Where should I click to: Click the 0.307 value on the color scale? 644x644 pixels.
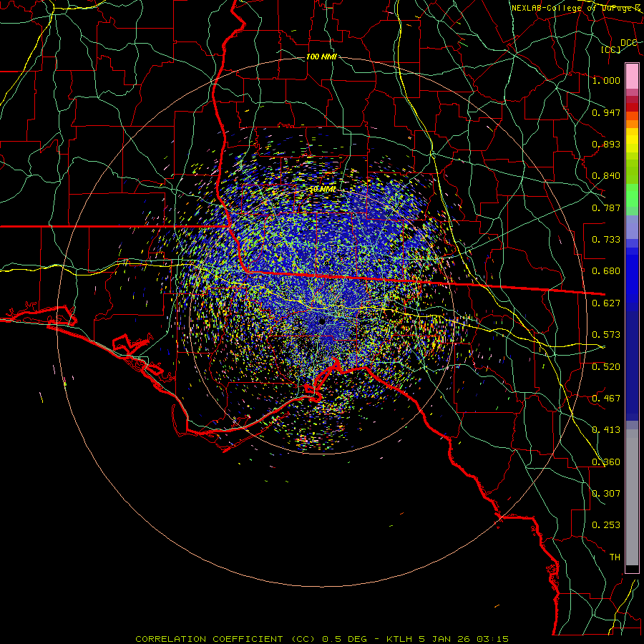pyautogui.click(x=606, y=494)
